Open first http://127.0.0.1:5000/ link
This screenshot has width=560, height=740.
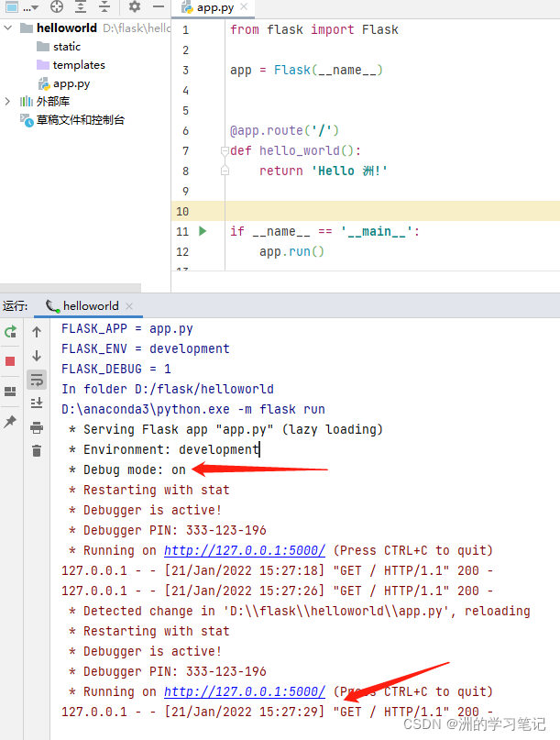245,550
